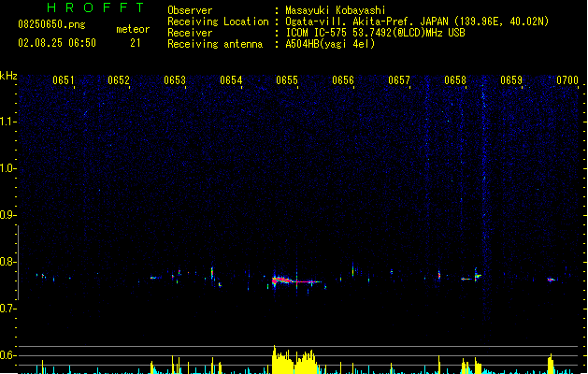Click the Receiver field label
The width and height of the screenshot is (588, 374).
click(190, 33)
